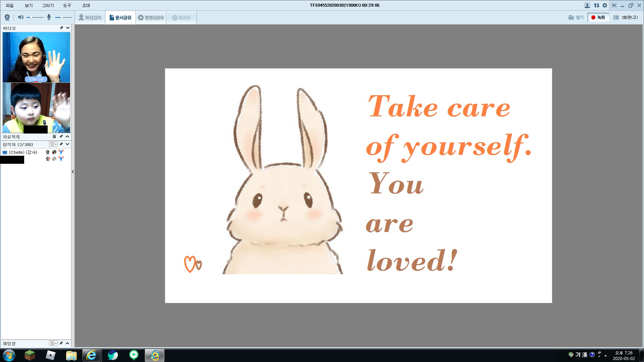644x362 pixels.
Task: Click the full screen icon in title bar
Action: [x=614, y=5]
